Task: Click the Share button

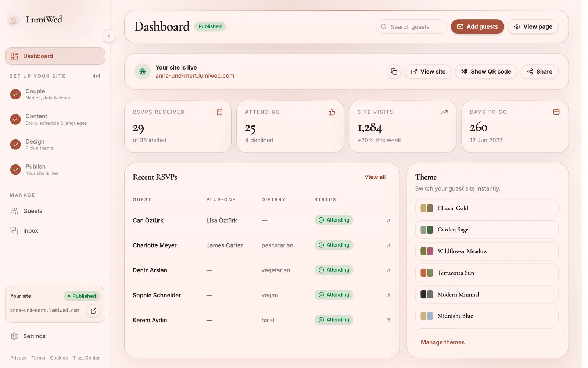Action: pos(539,72)
